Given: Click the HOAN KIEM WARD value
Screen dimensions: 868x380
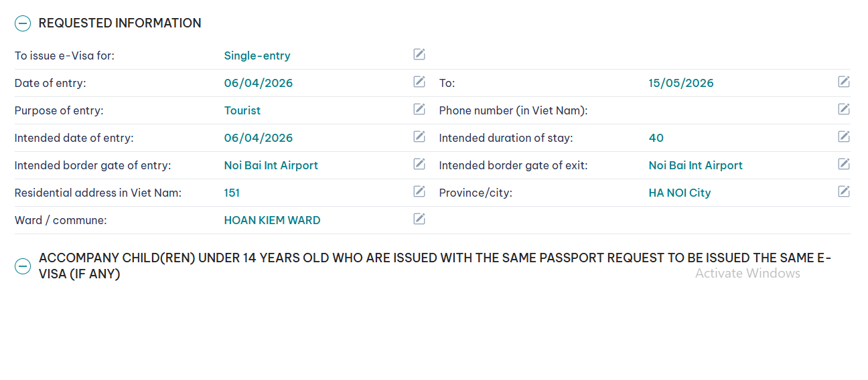Looking at the screenshot, I should [272, 220].
